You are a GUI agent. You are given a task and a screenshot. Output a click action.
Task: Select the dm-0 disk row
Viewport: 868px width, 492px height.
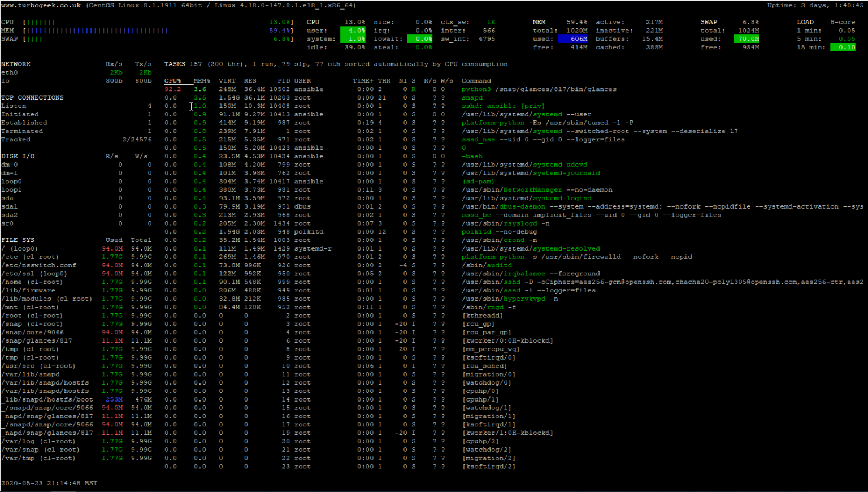[76, 165]
